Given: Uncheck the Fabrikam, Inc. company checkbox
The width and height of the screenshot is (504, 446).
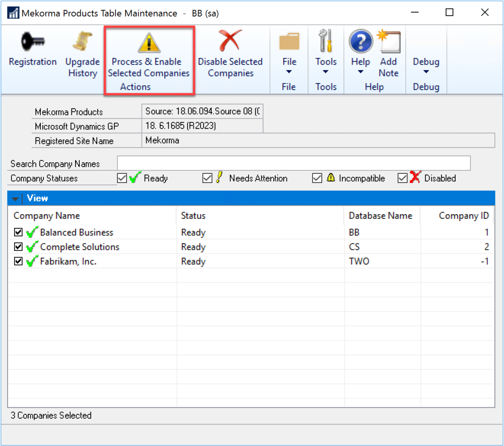Looking at the screenshot, I should click(18, 261).
